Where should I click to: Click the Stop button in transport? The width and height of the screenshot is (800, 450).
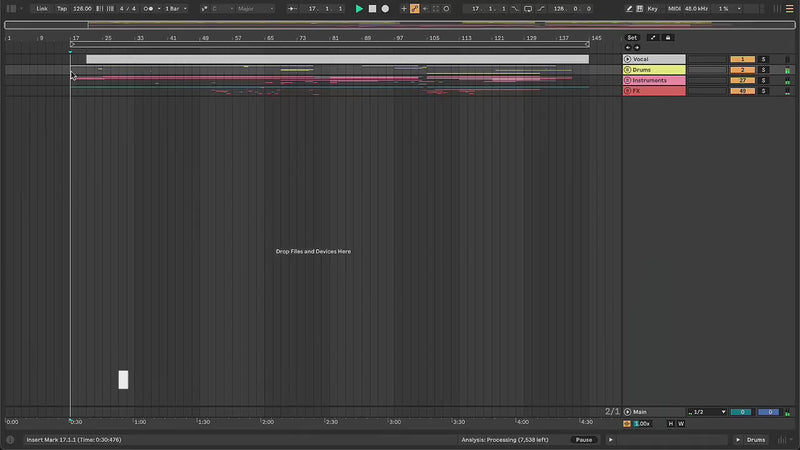tap(372, 8)
